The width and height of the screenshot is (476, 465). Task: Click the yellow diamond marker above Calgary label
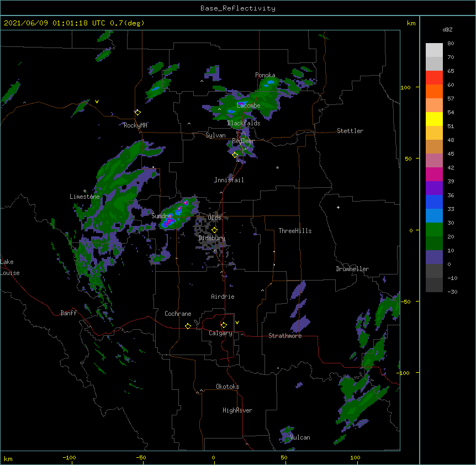pos(224,325)
